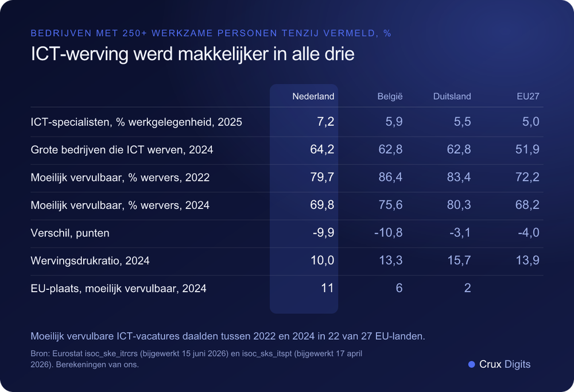
Task: Click the Eurostat source footnote
Action: point(196,359)
